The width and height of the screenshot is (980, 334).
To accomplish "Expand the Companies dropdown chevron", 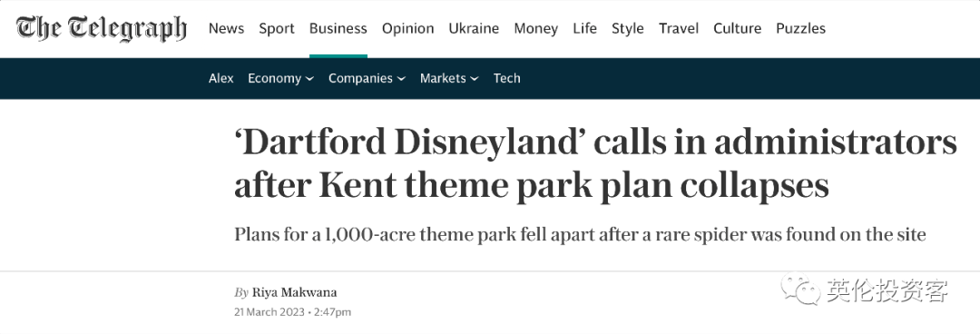I will pos(401,79).
